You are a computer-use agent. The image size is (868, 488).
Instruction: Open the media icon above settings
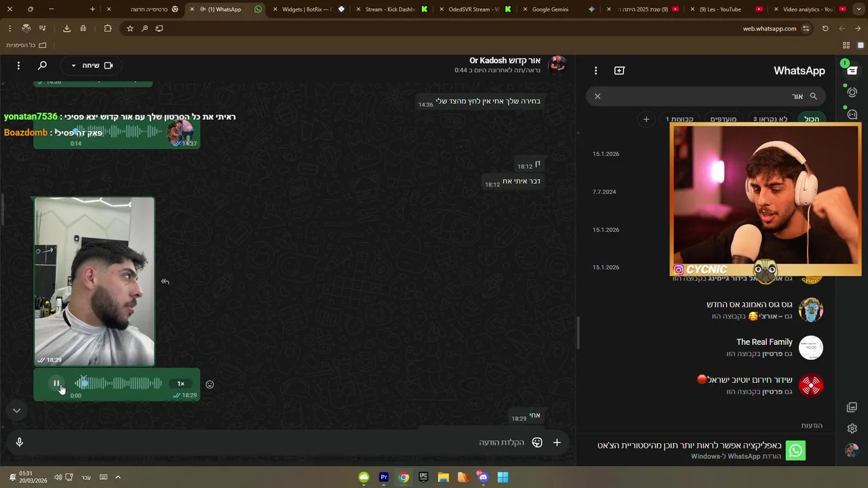click(852, 407)
